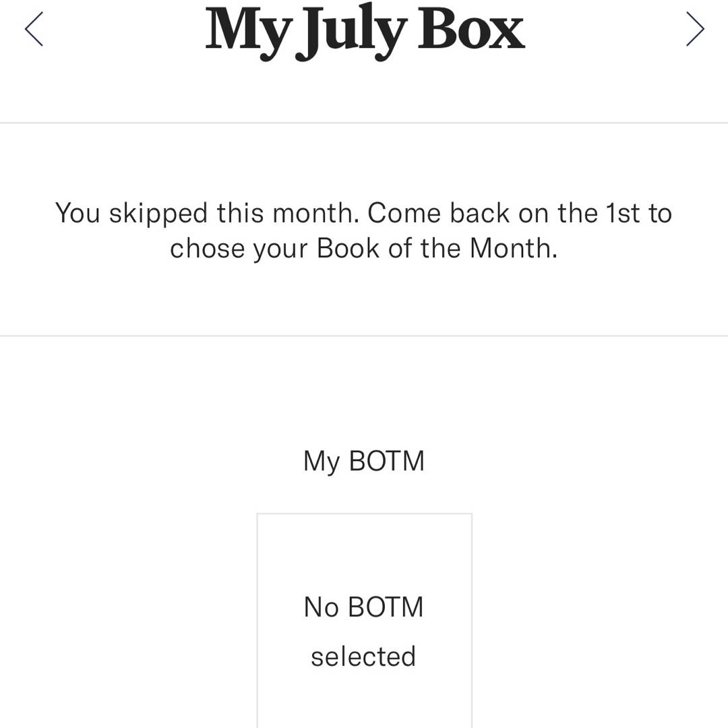Click the word "selected" in the placeholder
The width and height of the screenshot is (728, 728).
[363, 657]
